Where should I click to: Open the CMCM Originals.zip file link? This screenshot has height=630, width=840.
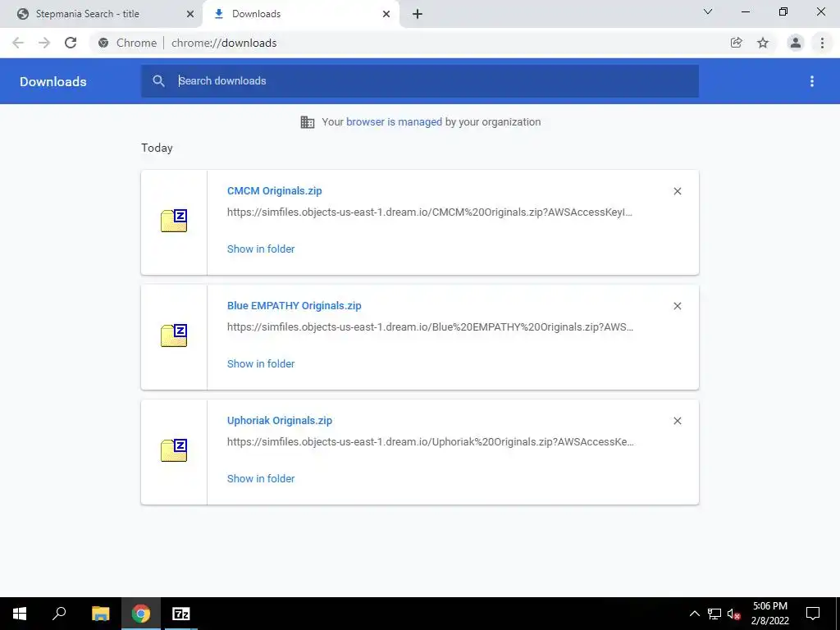(274, 190)
